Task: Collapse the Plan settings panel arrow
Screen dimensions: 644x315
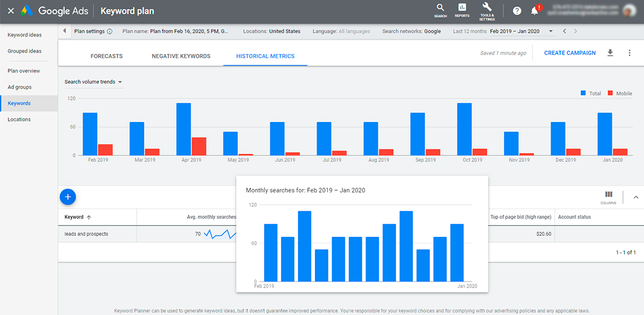Action: 65,31
